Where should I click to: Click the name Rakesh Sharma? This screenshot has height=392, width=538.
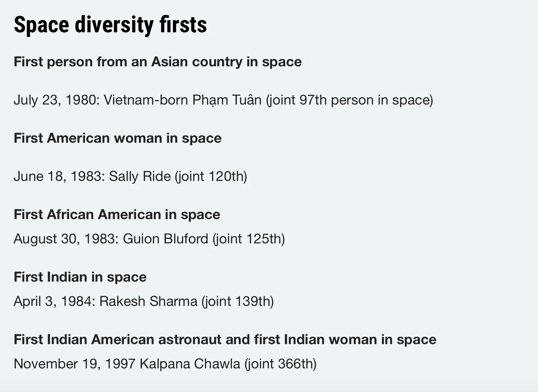(148, 301)
